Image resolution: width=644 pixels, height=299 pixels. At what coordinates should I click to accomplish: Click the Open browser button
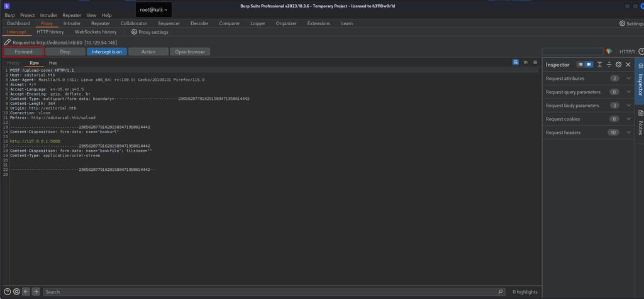pyautogui.click(x=190, y=52)
